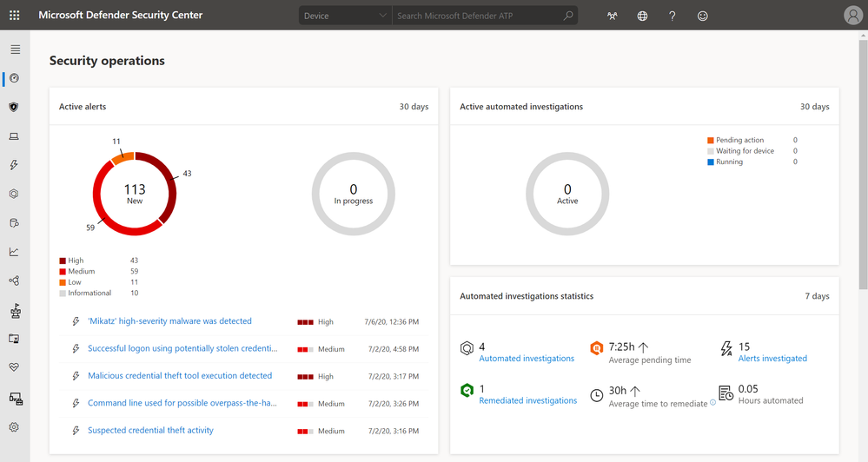The height and width of the screenshot is (462, 868).
Task: Click the 7 days label in statistics card
Action: tap(817, 296)
